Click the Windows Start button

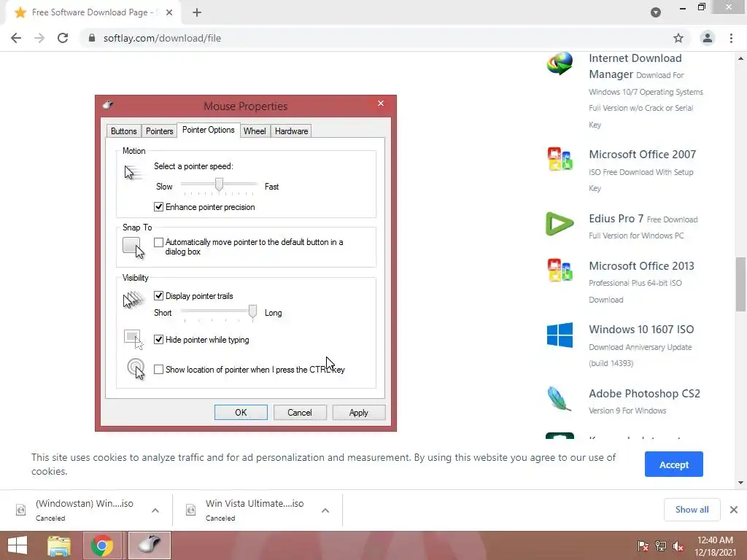point(18,545)
